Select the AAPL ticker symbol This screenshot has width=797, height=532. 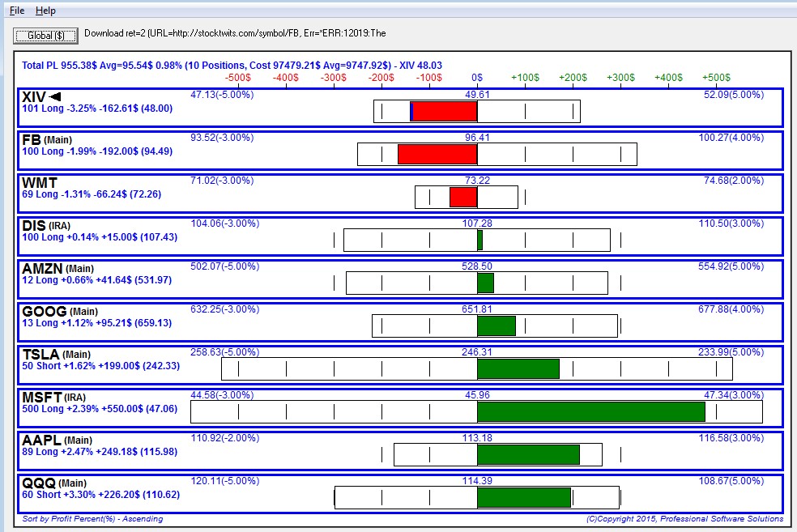tap(41, 440)
